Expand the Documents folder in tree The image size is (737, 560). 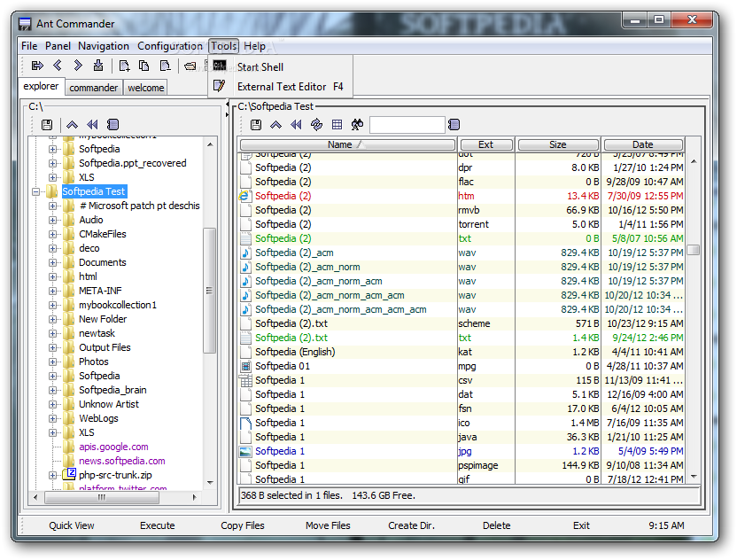click(53, 262)
